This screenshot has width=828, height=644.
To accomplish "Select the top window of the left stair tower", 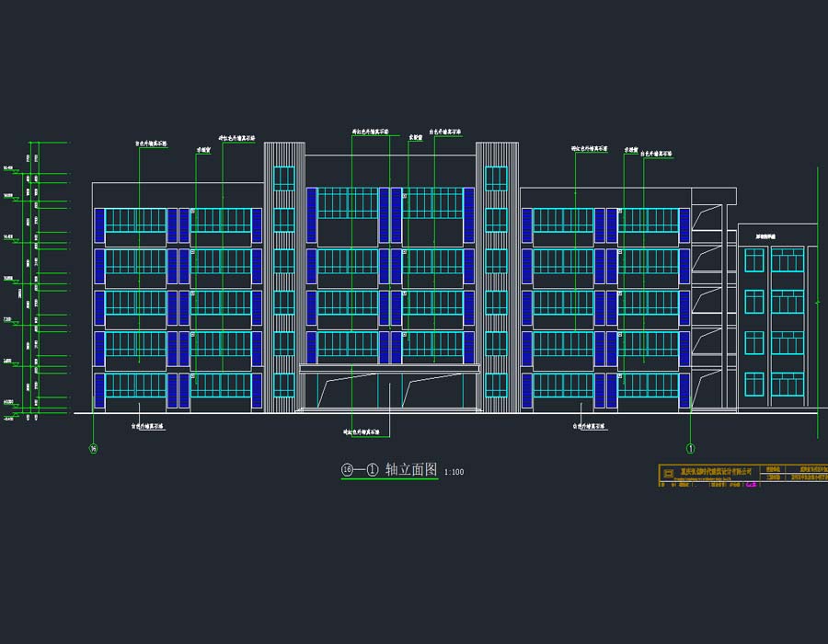I will pos(284,178).
